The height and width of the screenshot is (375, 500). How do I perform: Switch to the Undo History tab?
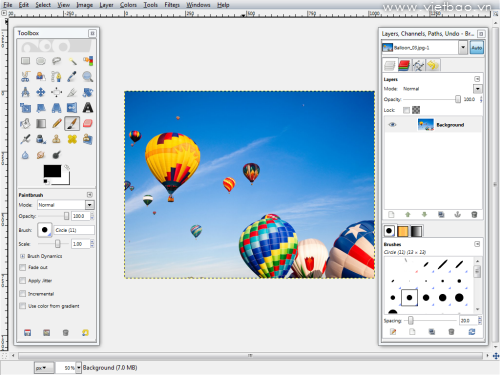coord(433,65)
